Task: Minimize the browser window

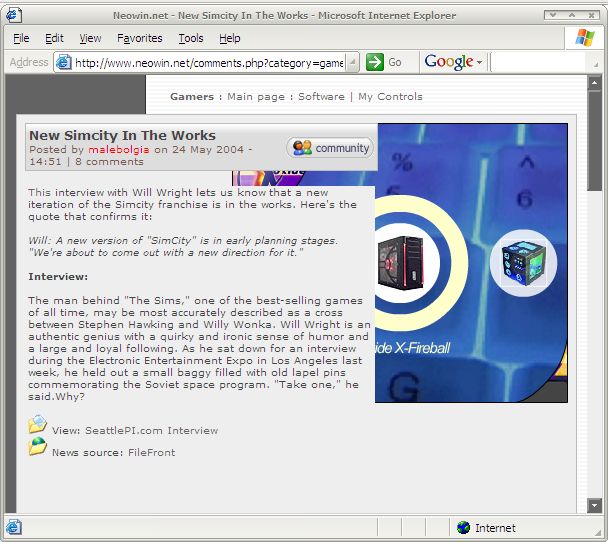Action: pos(553,15)
